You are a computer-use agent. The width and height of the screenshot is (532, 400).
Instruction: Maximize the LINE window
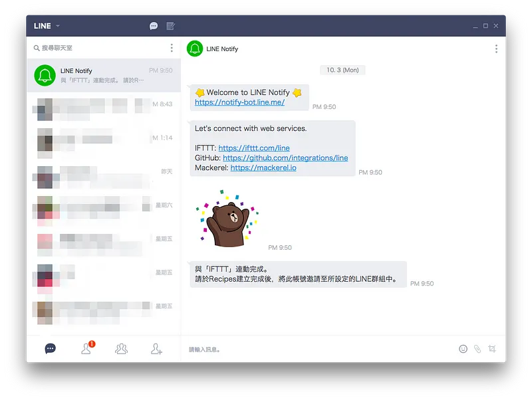pos(485,26)
